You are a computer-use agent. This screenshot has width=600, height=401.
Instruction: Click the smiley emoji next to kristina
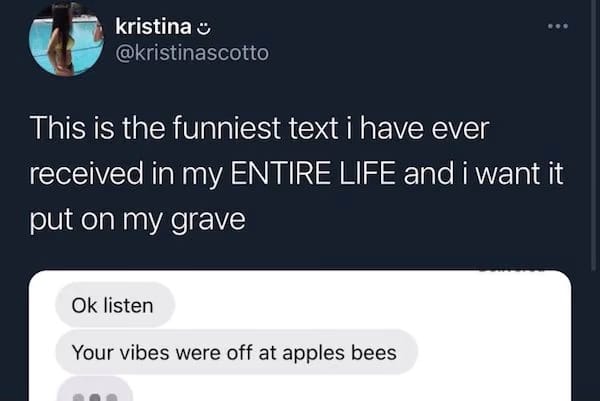tap(203, 28)
